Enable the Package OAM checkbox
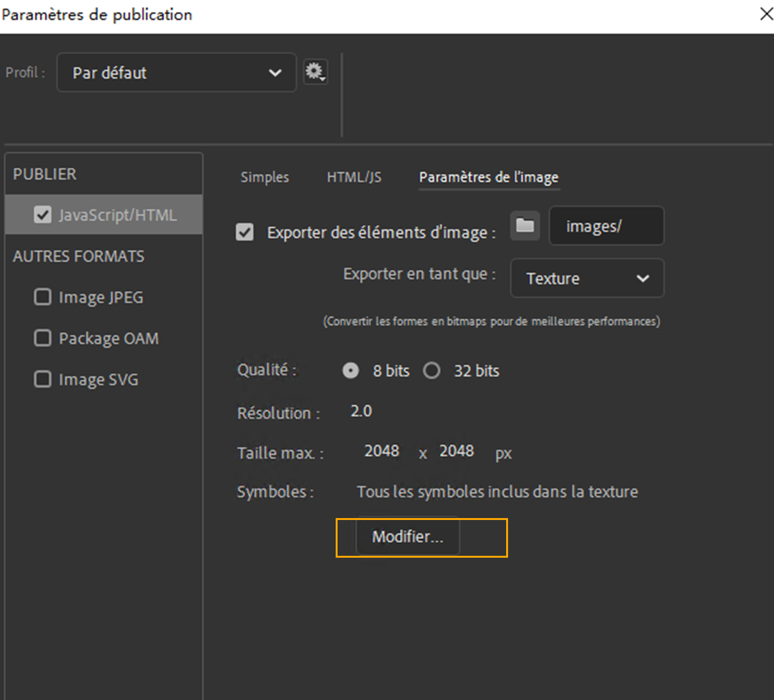 tap(43, 338)
